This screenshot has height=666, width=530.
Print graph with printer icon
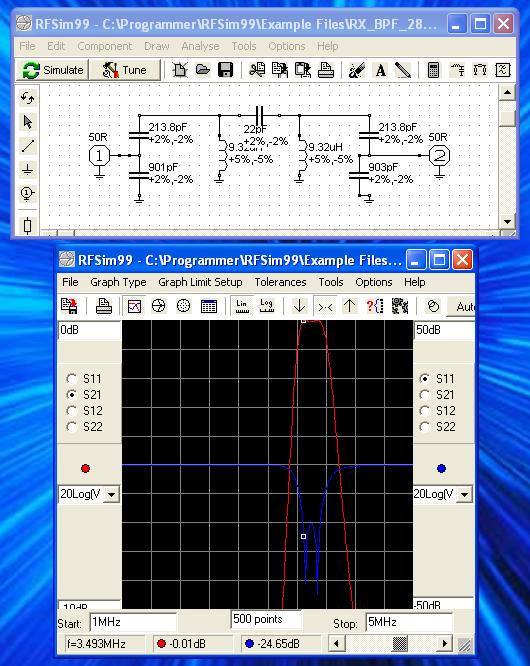coord(104,306)
